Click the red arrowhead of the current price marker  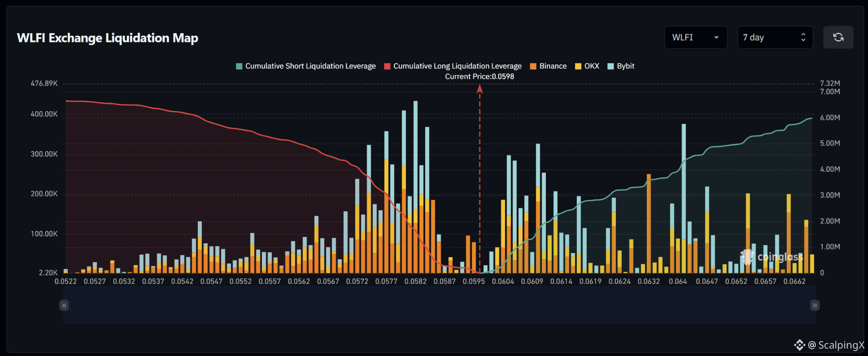[x=480, y=89]
